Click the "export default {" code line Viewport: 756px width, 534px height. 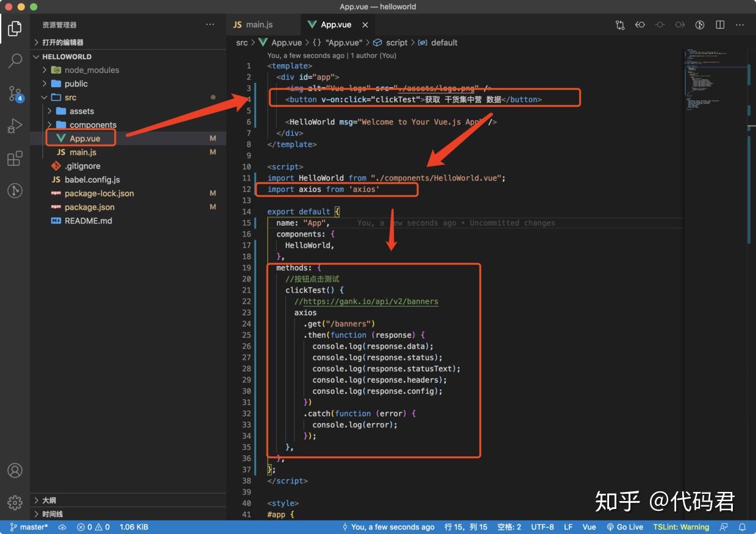(303, 212)
